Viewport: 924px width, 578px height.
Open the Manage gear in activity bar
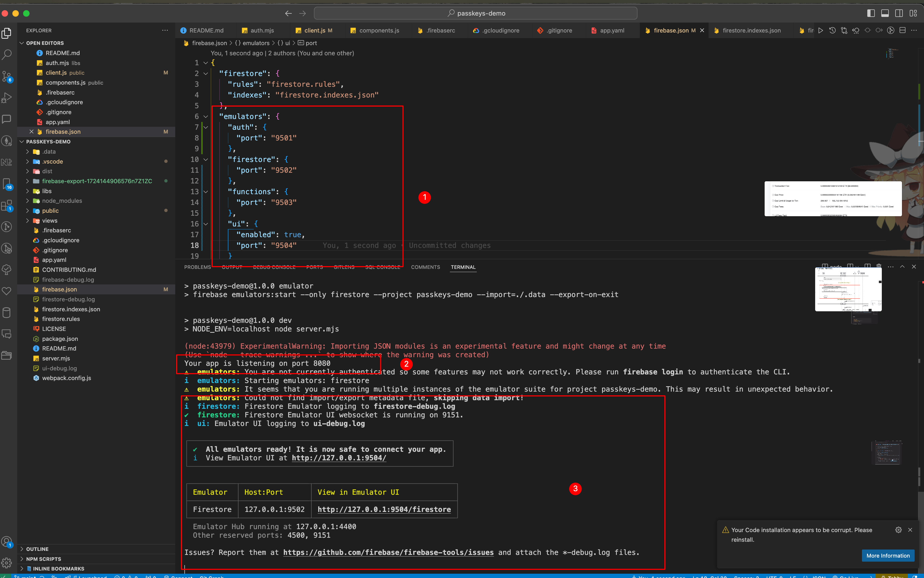(7, 562)
